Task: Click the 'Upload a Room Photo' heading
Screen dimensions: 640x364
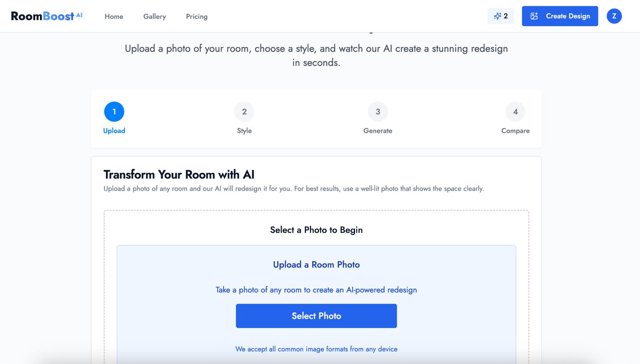Action: [x=316, y=265]
